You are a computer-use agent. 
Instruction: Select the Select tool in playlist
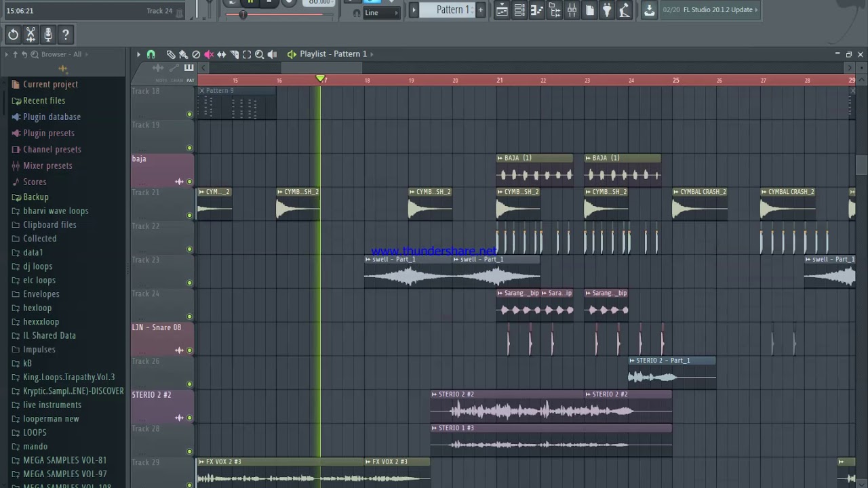[x=247, y=54]
